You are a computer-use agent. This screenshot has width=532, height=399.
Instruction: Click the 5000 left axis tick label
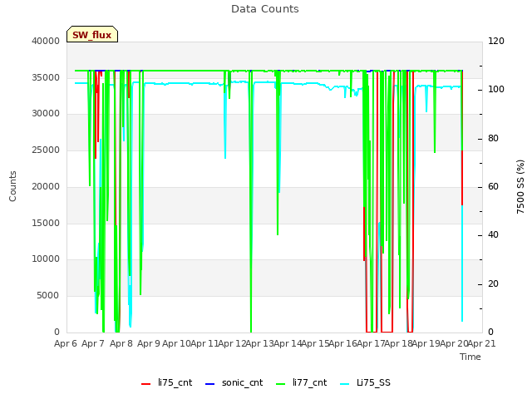click(48, 296)
